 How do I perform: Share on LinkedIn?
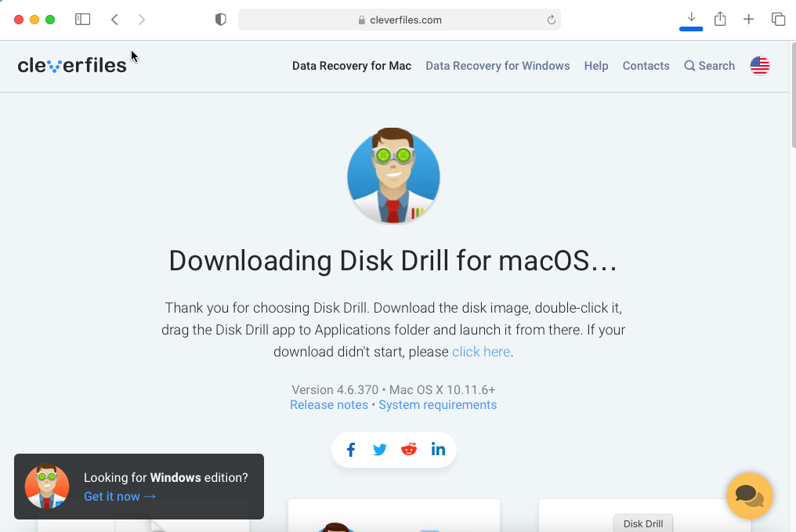[438, 449]
